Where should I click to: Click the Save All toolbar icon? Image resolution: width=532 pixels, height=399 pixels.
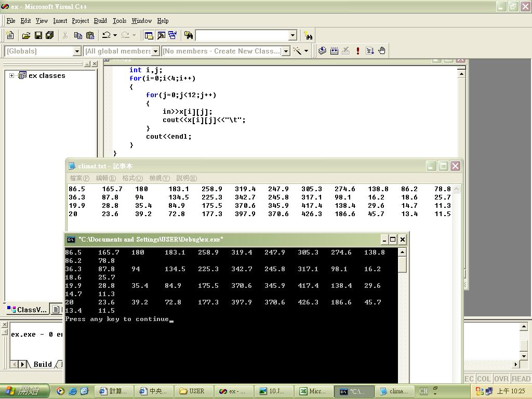coord(50,35)
